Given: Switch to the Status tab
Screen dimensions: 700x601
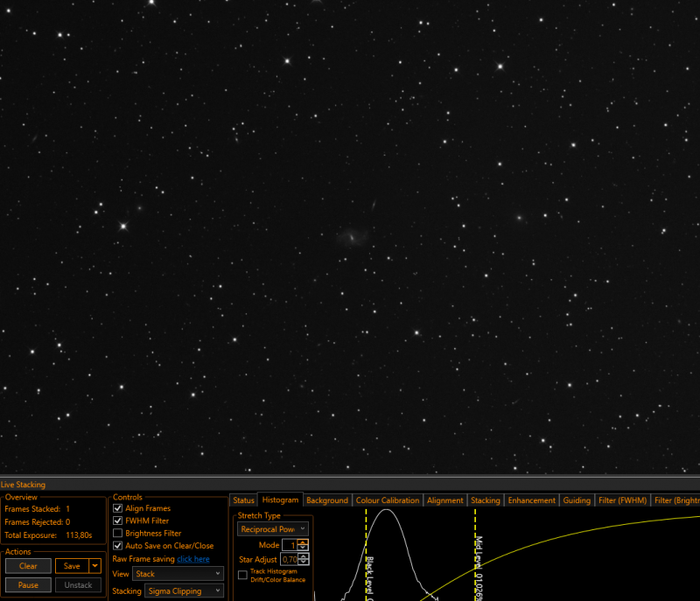Looking at the screenshot, I should click(x=243, y=500).
